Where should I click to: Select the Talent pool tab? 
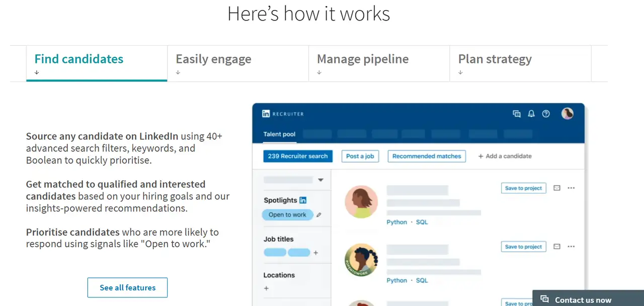click(x=279, y=134)
